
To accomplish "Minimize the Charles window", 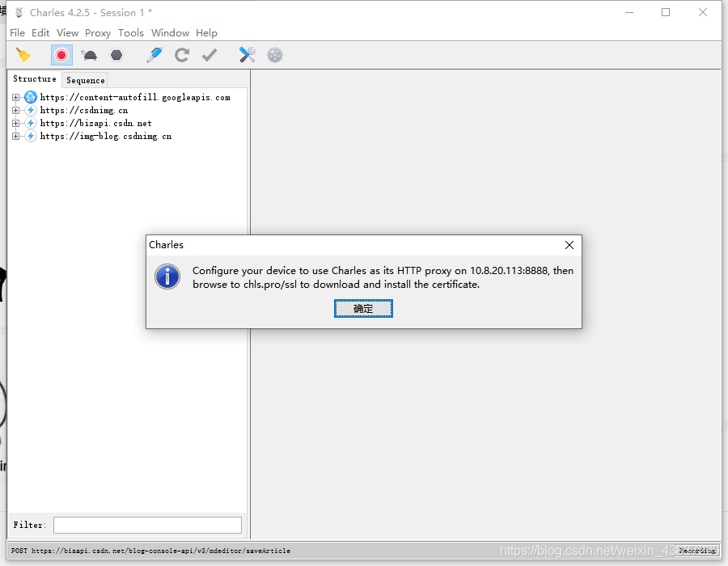I will [x=629, y=12].
